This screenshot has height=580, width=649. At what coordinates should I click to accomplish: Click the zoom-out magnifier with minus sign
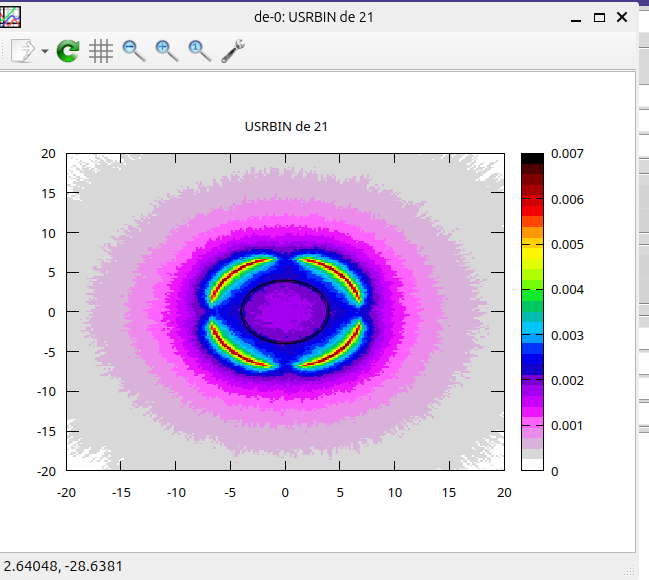pyautogui.click(x=134, y=51)
